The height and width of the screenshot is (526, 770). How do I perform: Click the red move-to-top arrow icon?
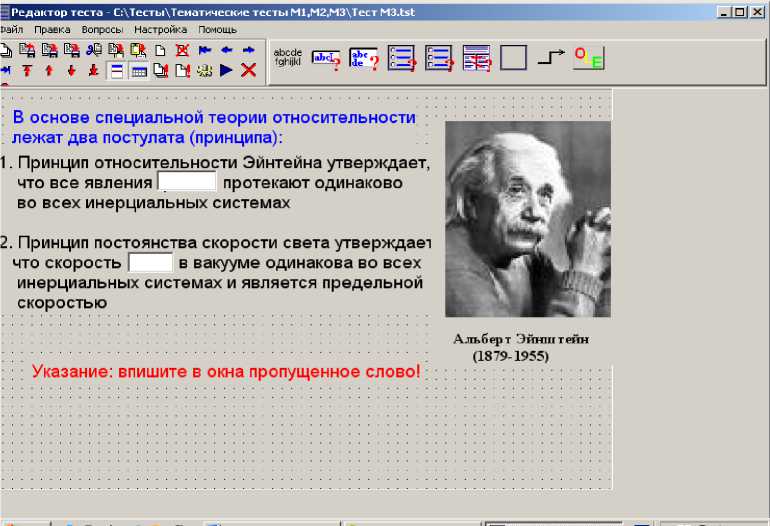point(27,71)
